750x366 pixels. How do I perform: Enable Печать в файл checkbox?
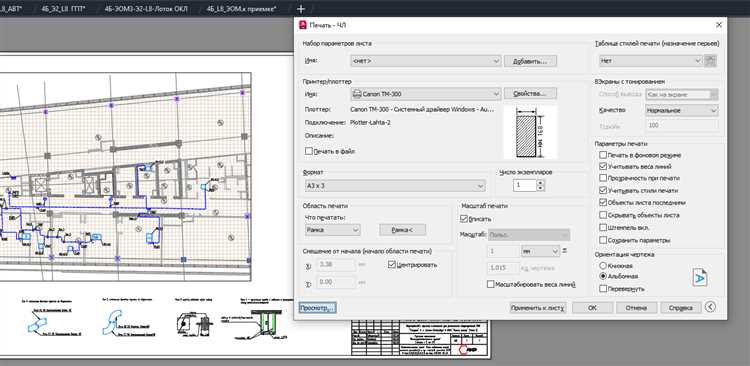coord(309,151)
